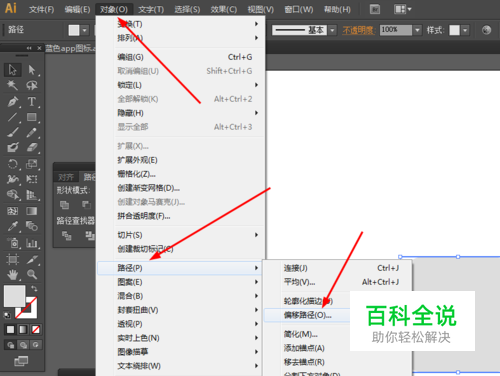Select the Blend tool
The height and width of the screenshot is (376, 500).
(32, 226)
